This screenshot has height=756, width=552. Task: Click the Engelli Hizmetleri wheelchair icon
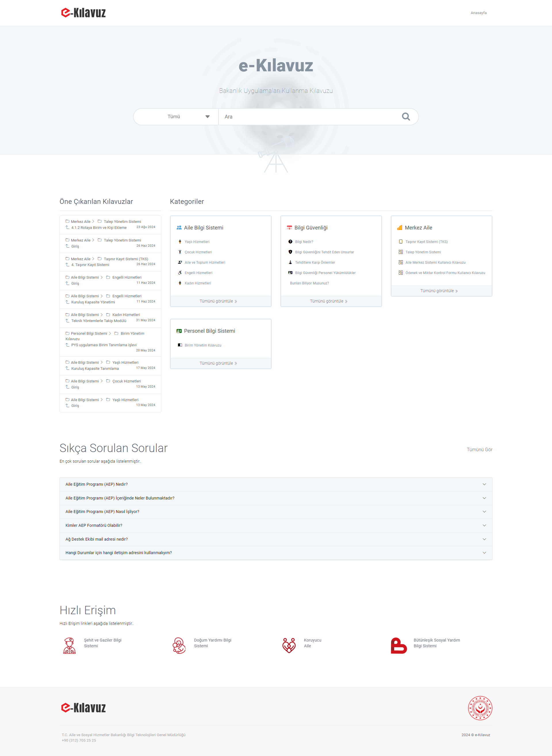tap(180, 273)
